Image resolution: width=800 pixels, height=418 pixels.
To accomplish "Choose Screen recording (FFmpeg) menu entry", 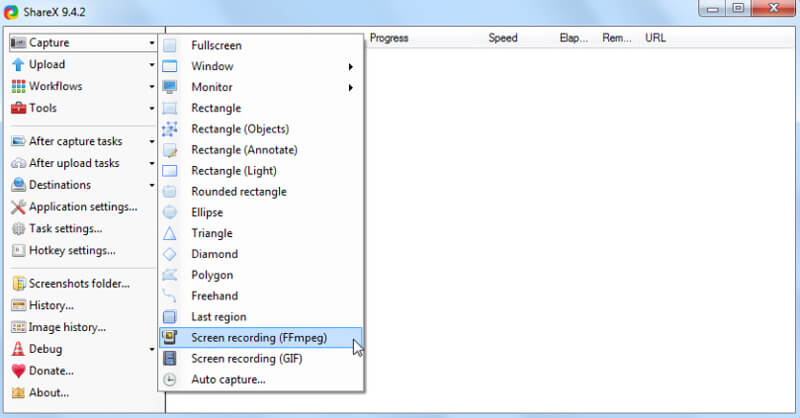I will point(259,338).
